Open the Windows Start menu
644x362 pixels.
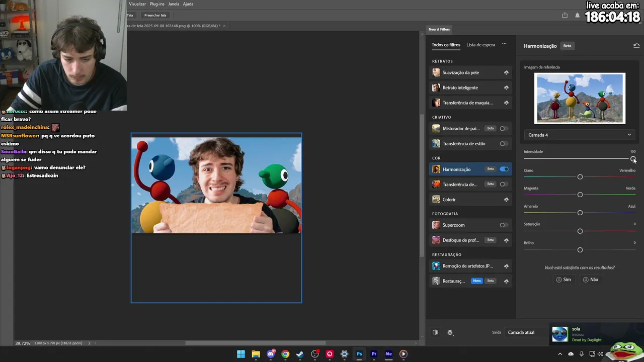(241, 354)
